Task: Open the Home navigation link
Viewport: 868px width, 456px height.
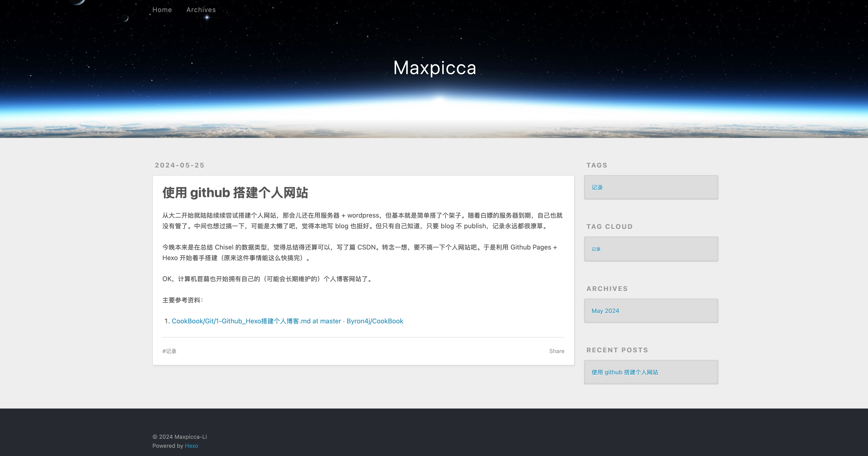Action: 162,10
